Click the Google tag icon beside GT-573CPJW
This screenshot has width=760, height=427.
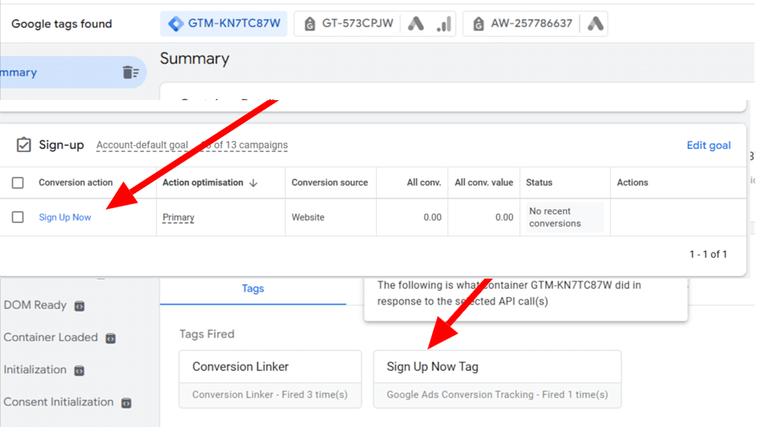click(x=309, y=23)
